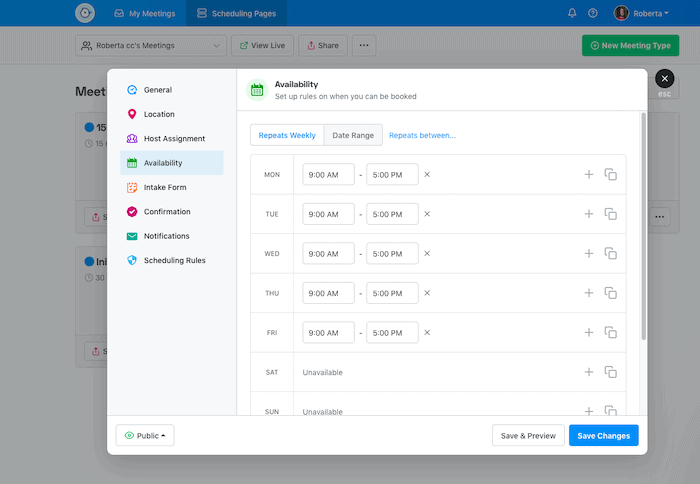Open the help question mark icon

coord(592,13)
